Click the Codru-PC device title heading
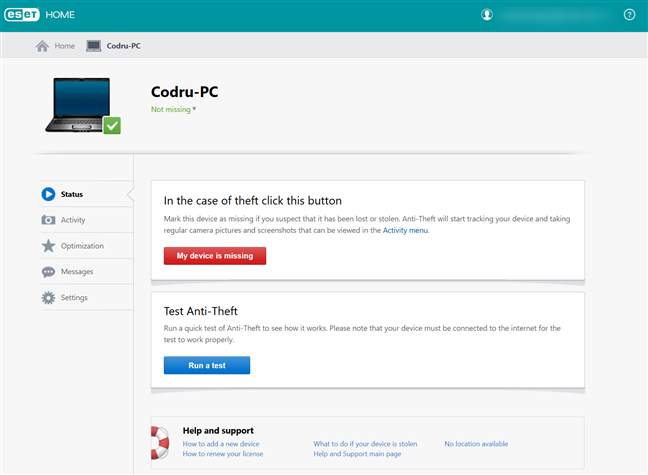 pyautogui.click(x=185, y=92)
